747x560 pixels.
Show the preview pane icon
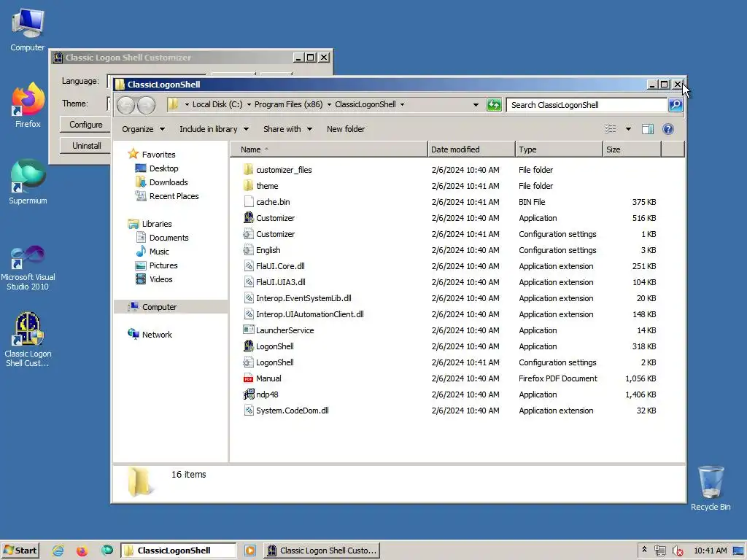(648, 129)
